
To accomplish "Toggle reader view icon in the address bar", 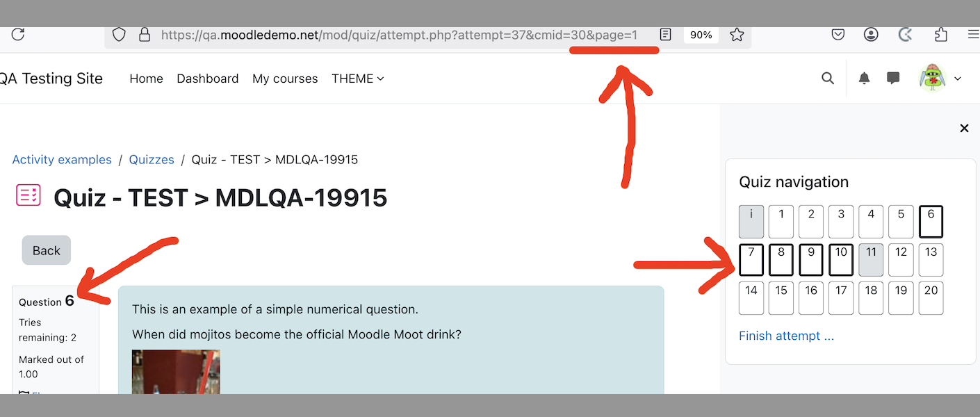I will tap(666, 34).
